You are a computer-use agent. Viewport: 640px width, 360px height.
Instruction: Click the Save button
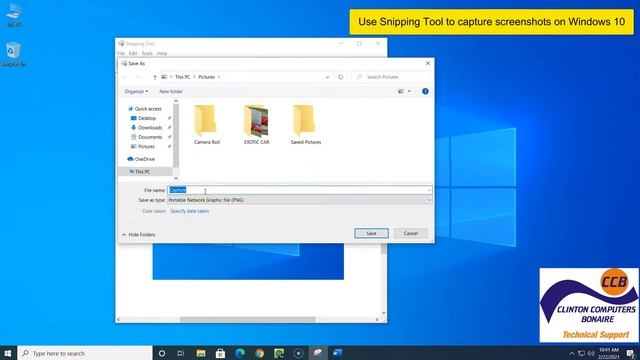(371, 233)
